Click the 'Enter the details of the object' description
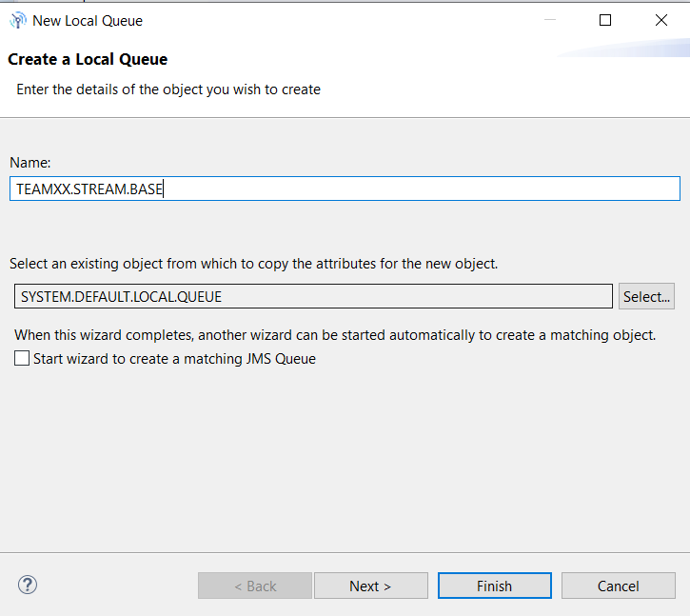690x616 pixels. pyautogui.click(x=168, y=89)
